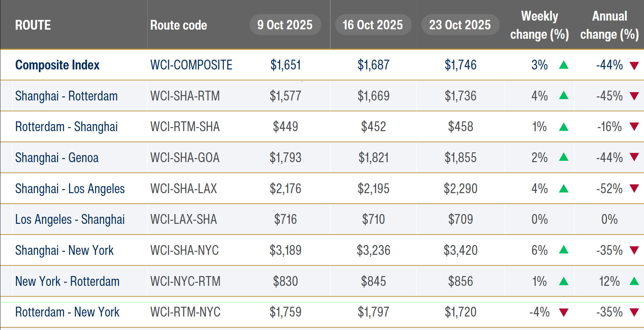This screenshot has height=330, width=644.
Task: Click the red weekly arrow in Rotterdam - New York row
Action: [564, 312]
